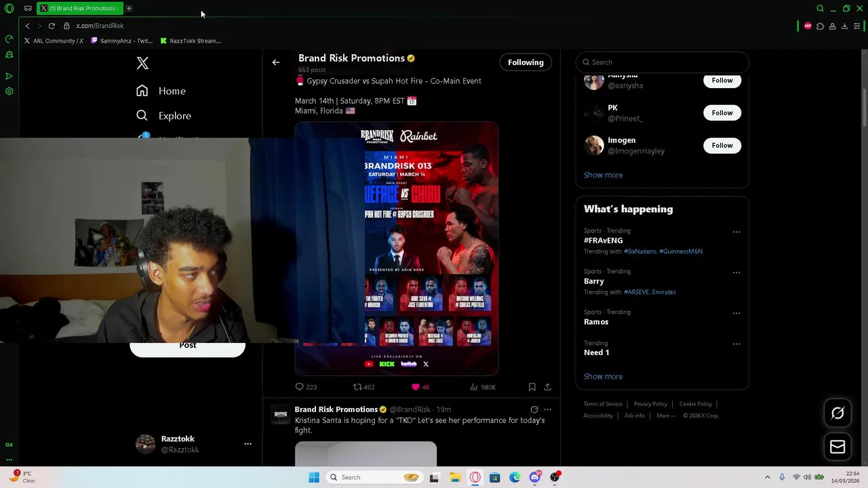
Task: Toggle Following on Brand Risk Promotions
Action: click(x=526, y=62)
